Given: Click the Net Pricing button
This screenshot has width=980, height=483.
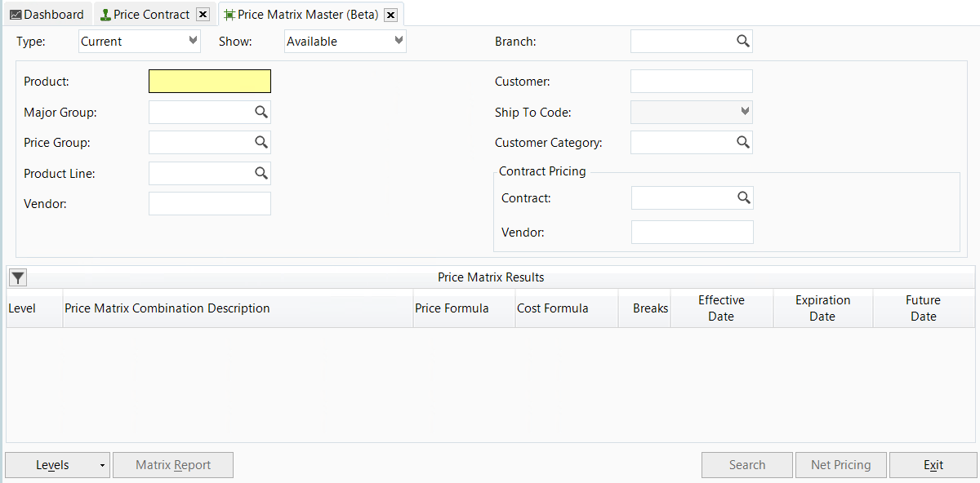Looking at the screenshot, I should [840, 465].
